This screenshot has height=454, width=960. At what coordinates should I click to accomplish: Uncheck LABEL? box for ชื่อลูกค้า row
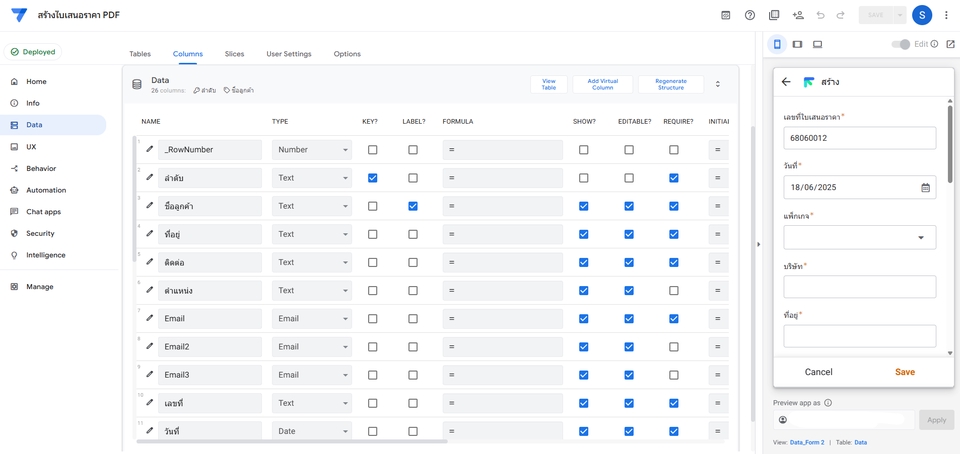tap(413, 206)
